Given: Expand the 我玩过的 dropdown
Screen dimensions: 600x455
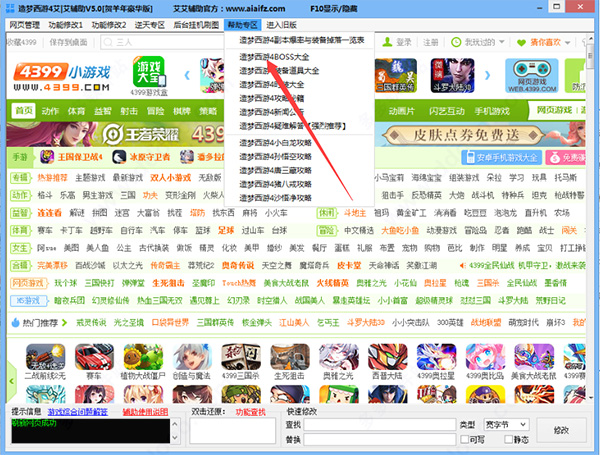Looking at the screenshot, I should [x=502, y=42].
